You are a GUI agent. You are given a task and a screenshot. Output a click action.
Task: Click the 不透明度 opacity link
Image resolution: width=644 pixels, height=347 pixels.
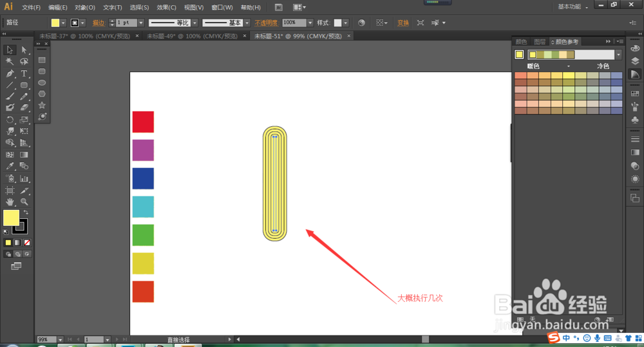[266, 23]
